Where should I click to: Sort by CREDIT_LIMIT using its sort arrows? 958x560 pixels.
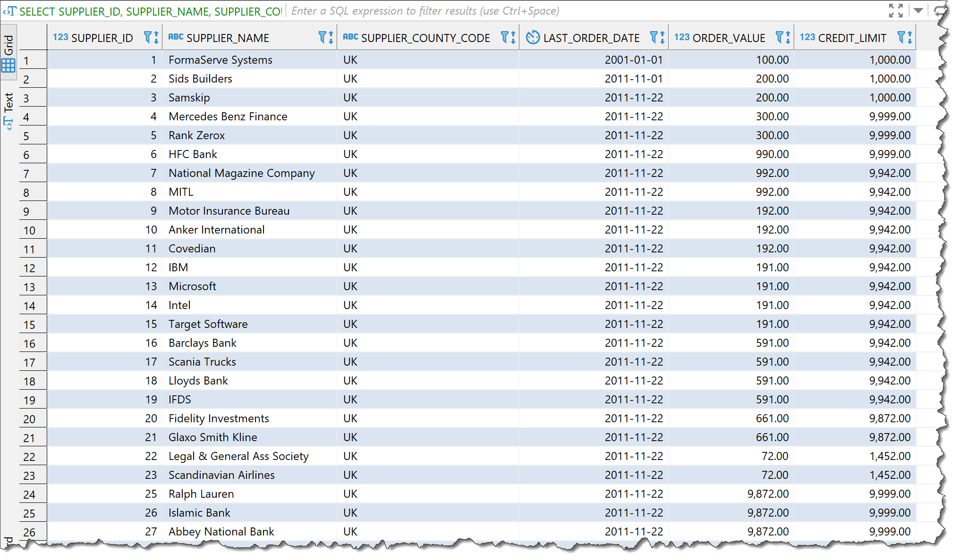pos(909,38)
